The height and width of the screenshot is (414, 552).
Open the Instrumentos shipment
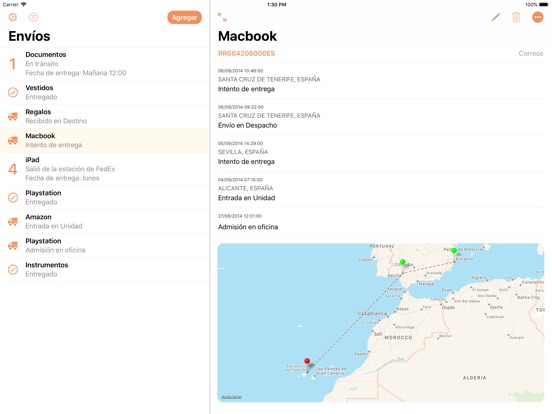105,270
